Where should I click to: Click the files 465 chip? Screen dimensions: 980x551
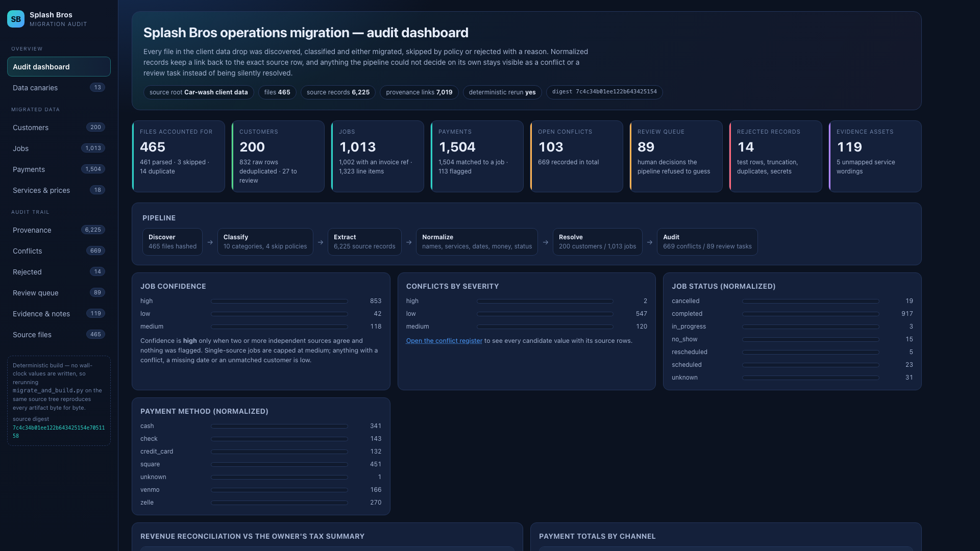coord(277,92)
